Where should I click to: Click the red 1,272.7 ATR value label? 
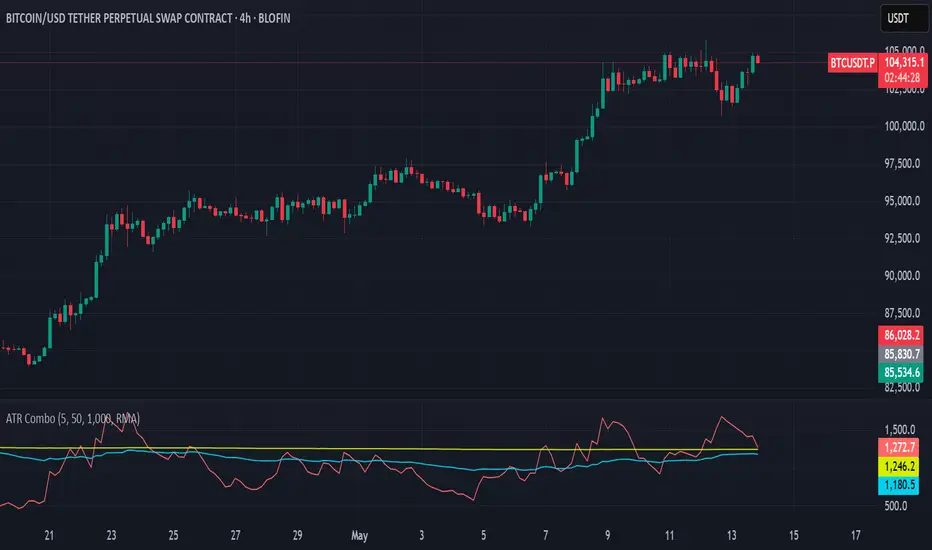pos(899,448)
